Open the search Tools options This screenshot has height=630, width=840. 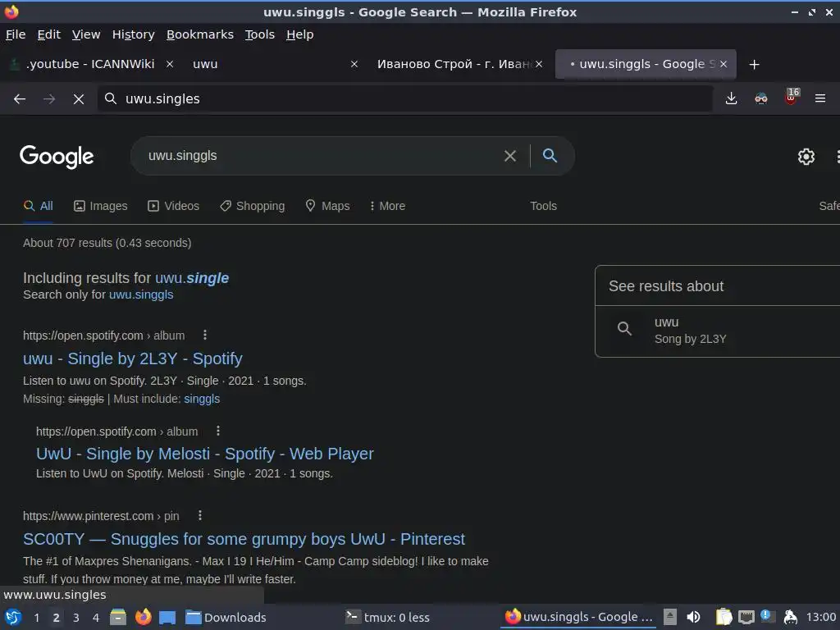(543, 206)
